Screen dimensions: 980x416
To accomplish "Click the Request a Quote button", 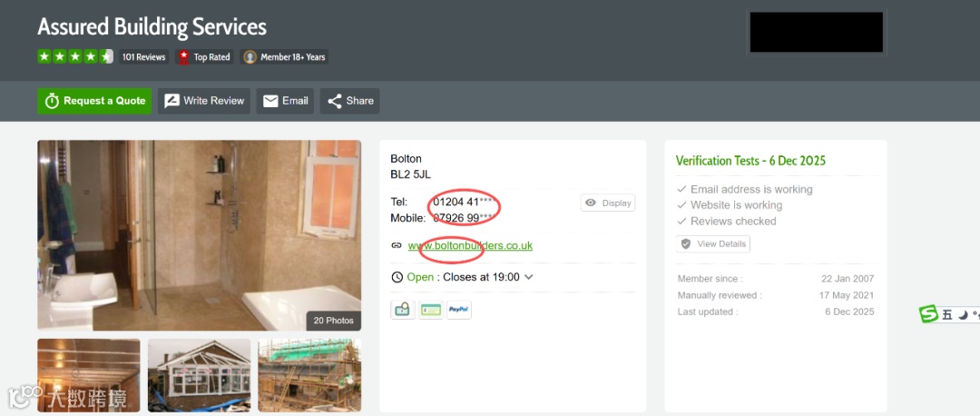I will [x=94, y=101].
